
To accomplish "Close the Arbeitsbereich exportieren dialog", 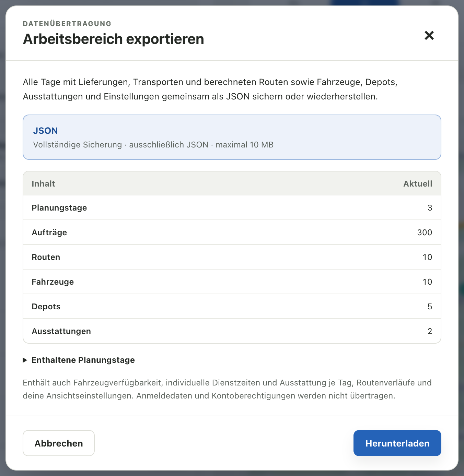I will 429,35.
